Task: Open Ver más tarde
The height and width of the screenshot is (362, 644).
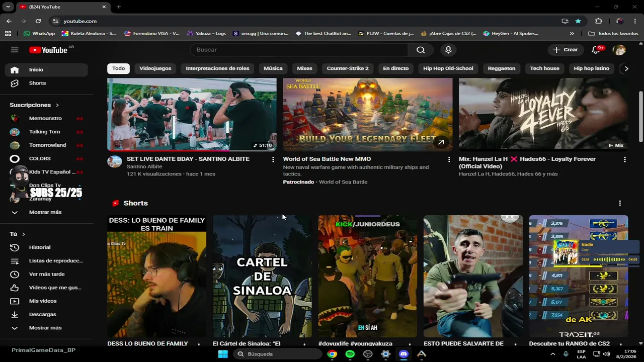Action: [46, 274]
